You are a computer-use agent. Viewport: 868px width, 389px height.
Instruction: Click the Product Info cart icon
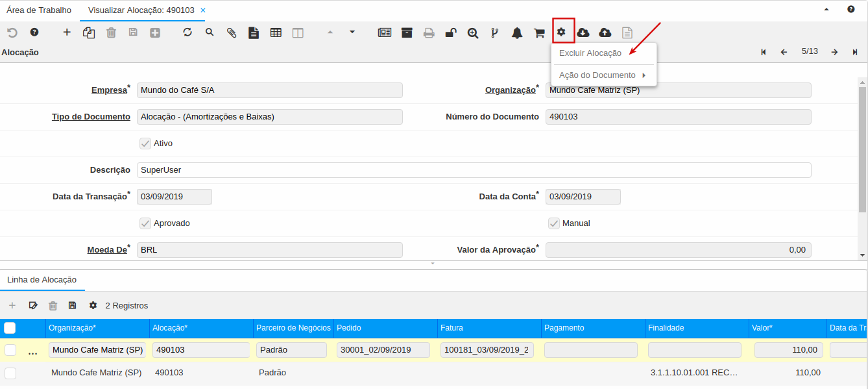[539, 32]
